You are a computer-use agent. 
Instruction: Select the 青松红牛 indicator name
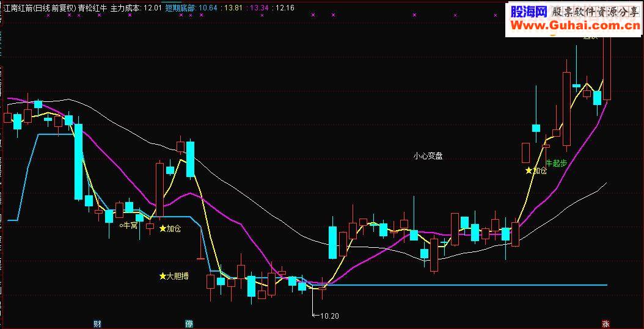[x=93, y=7]
